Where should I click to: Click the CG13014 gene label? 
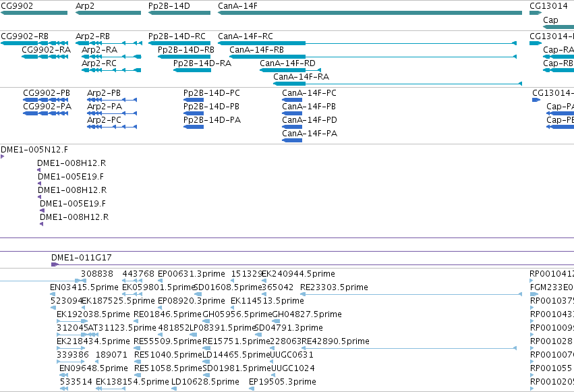coord(548,6)
